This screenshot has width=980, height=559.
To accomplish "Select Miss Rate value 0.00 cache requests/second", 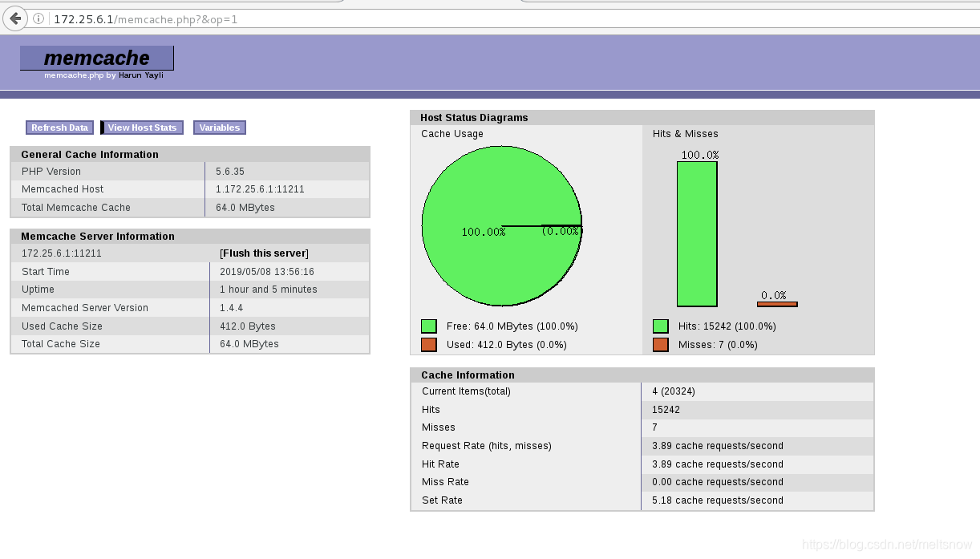I will pyautogui.click(x=718, y=482).
